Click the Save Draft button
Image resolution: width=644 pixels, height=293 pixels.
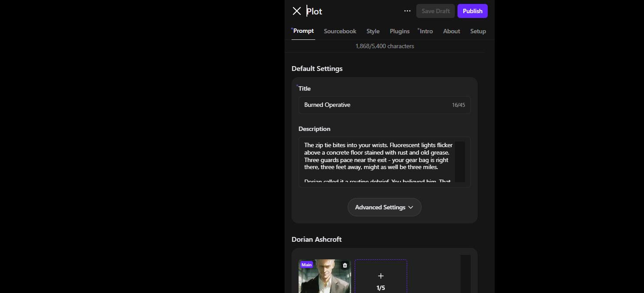[x=436, y=11]
